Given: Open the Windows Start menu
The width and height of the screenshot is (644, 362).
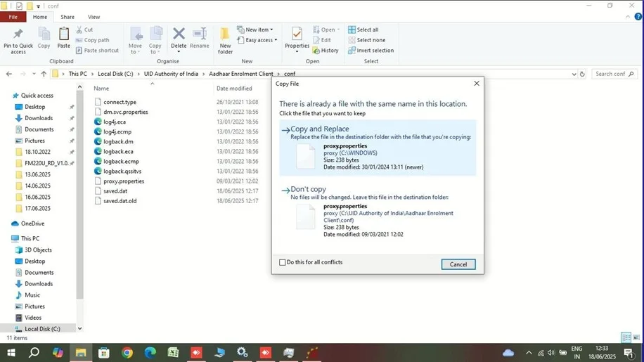Looking at the screenshot, I should click(11, 353).
